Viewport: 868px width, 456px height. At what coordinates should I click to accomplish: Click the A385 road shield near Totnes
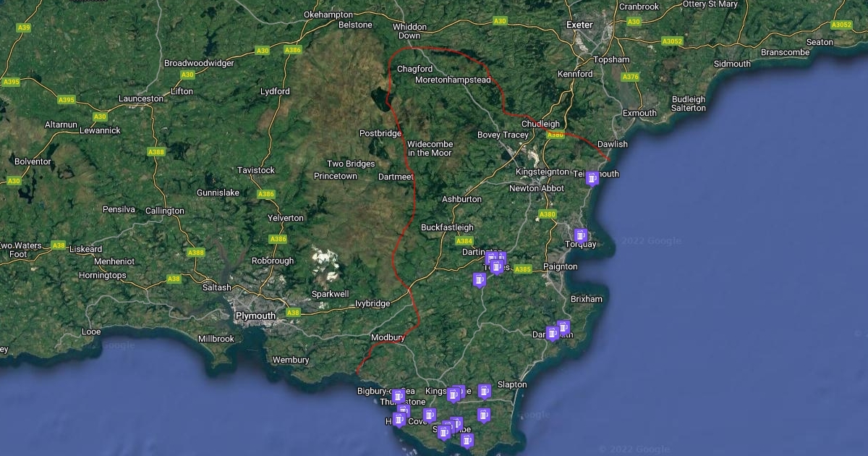[x=522, y=269]
